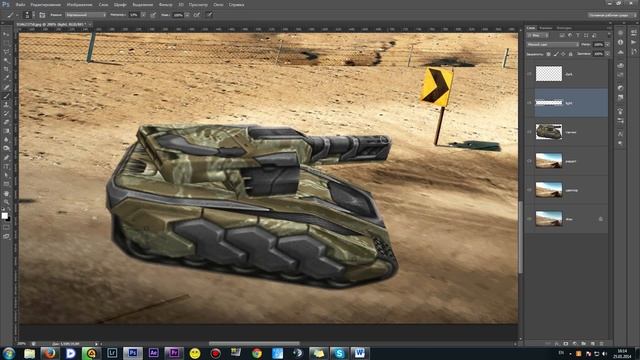Select the Eraser tool
The image size is (640, 360).
[x=6, y=122]
